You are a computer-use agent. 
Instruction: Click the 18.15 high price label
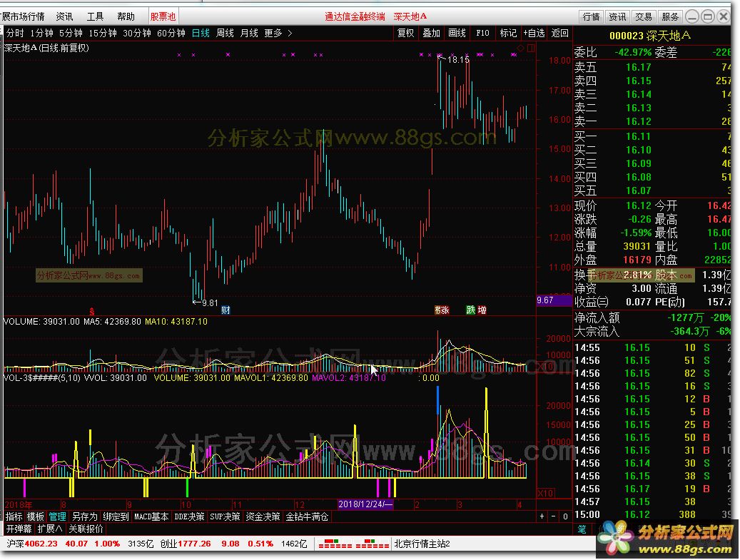(x=458, y=59)
